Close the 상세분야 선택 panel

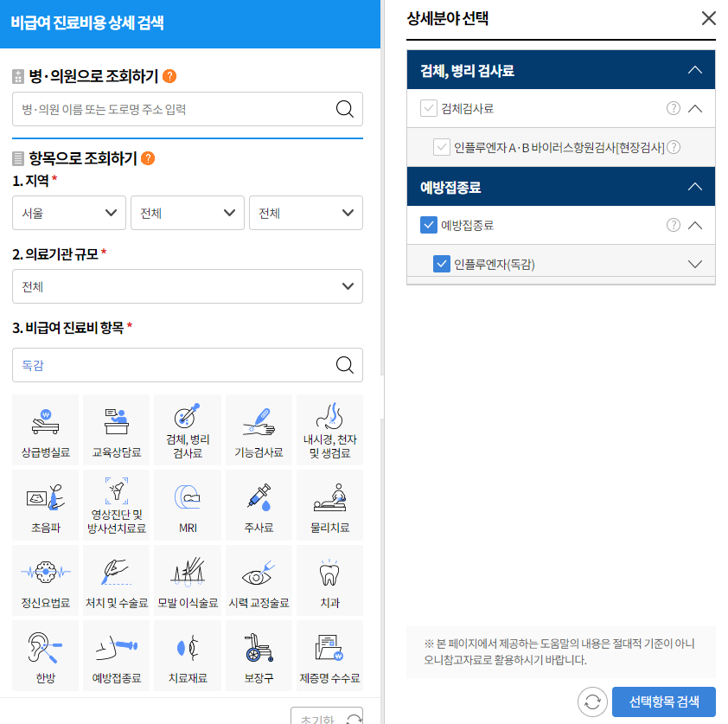click(709, 18)
